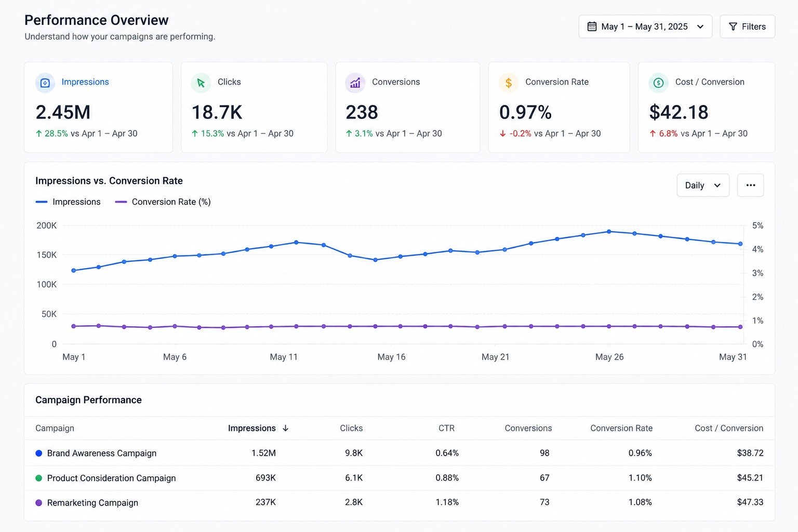
Task: Click the calendar icon in the date picker
Action: tap(592, 26)
